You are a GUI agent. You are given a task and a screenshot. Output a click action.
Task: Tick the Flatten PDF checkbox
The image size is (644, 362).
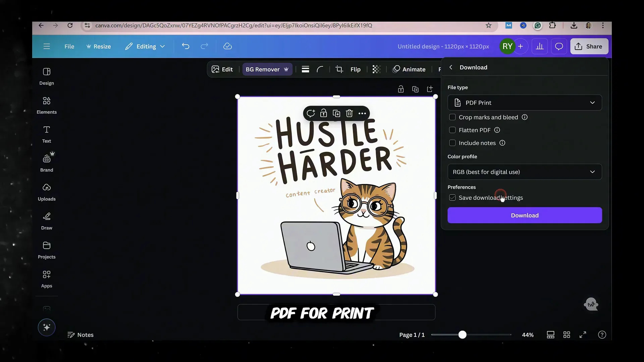tap(452, 130)
